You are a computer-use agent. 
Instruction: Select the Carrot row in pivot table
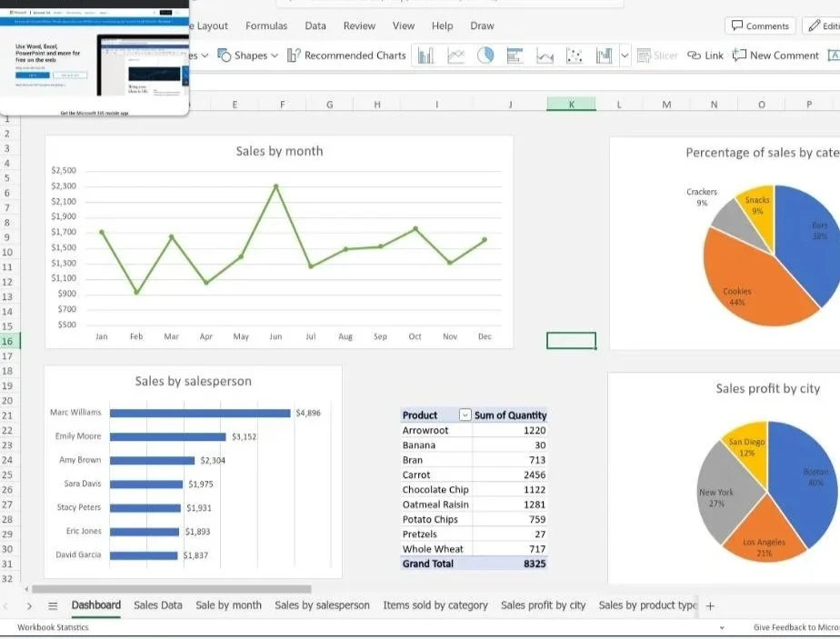click(x=474, y=474)
